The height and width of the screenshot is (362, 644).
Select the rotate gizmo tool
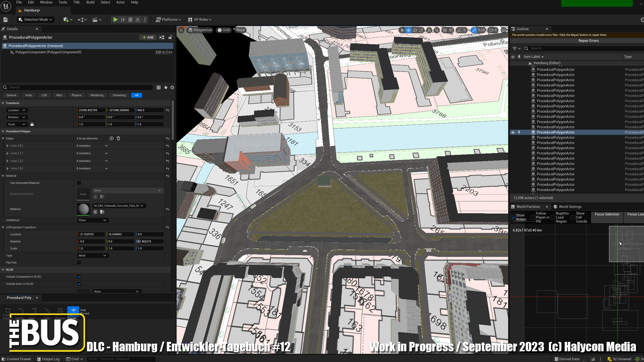tap(415, 30)
